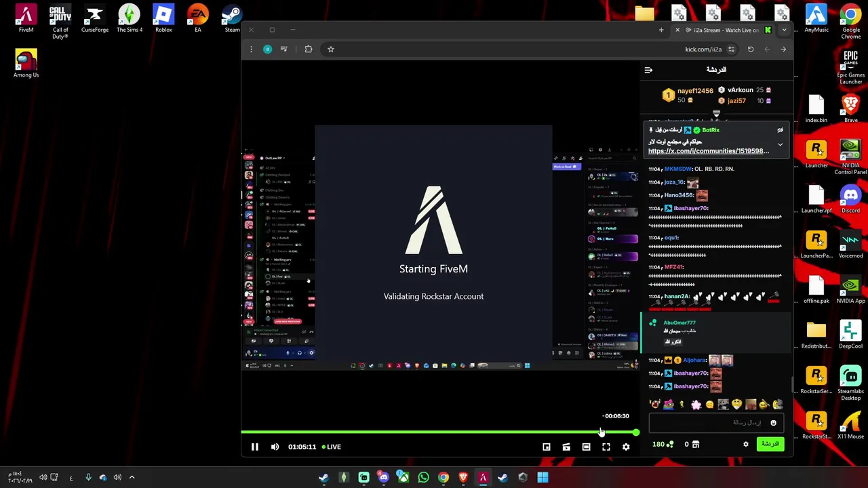Open the chat shop icon showing 0
Screen dimensions: 868x488
click(x=692, y=445)
